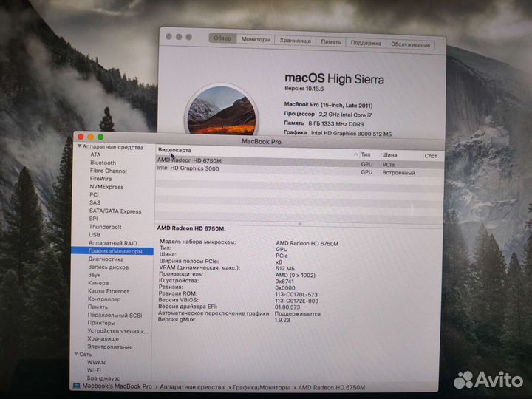Select Запись дисков in the sidebar
The width and height of the screenshot is (532, 399).
(108, 267)
